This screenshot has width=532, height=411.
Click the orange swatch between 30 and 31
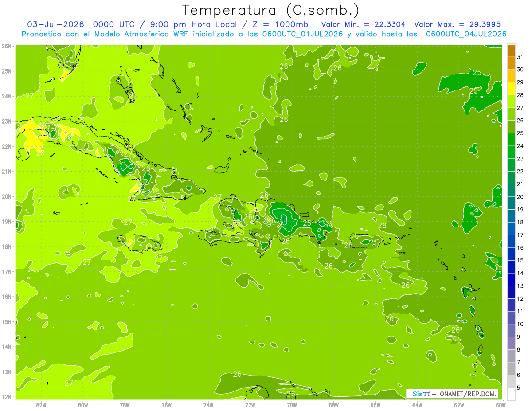[x=511, y=63]
